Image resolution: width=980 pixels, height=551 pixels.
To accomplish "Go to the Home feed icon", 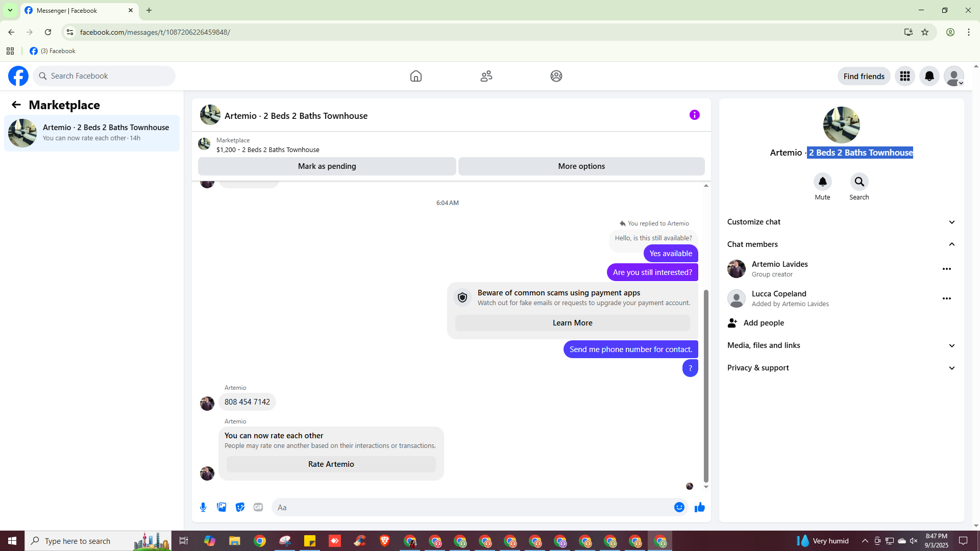I will click(x=416, y=76).
